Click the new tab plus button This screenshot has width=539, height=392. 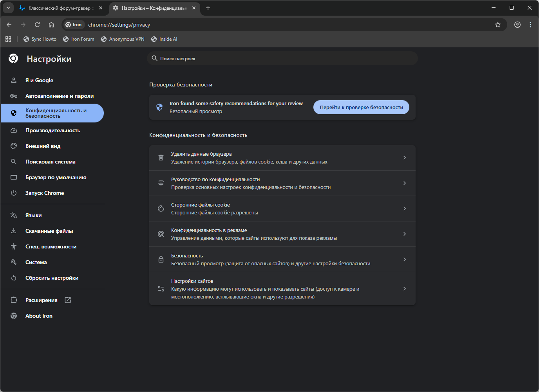coord(208,8)
